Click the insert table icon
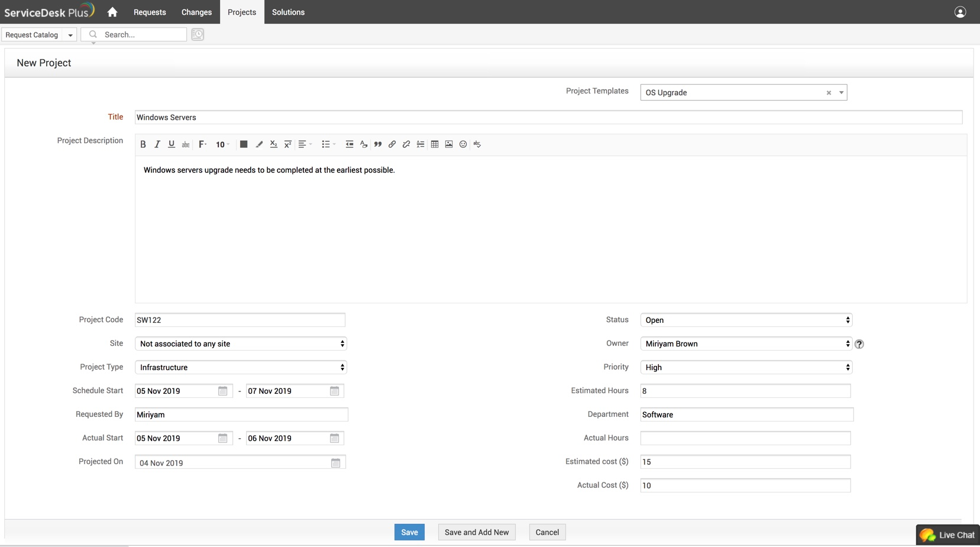980x547 pixels. [x=435, y=144]
